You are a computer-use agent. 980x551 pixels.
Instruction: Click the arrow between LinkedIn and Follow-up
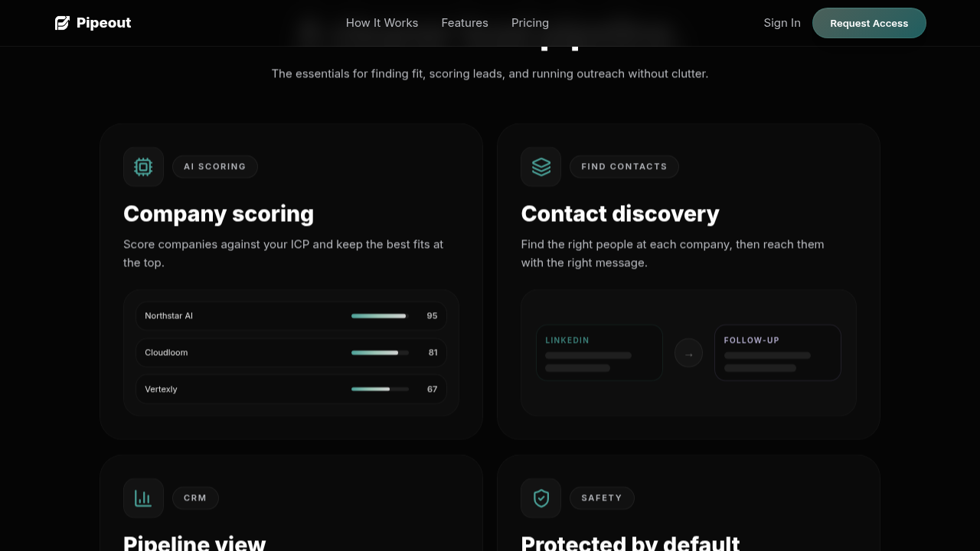688,353
